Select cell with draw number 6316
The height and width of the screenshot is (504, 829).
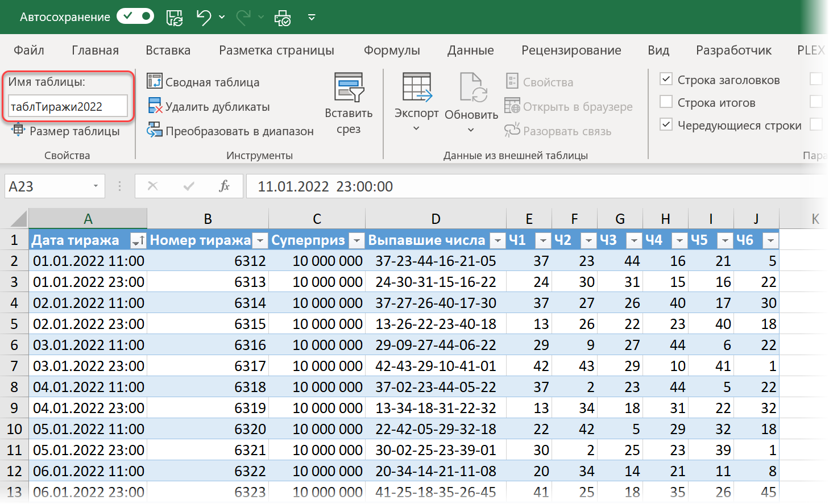tap(208, 345)
